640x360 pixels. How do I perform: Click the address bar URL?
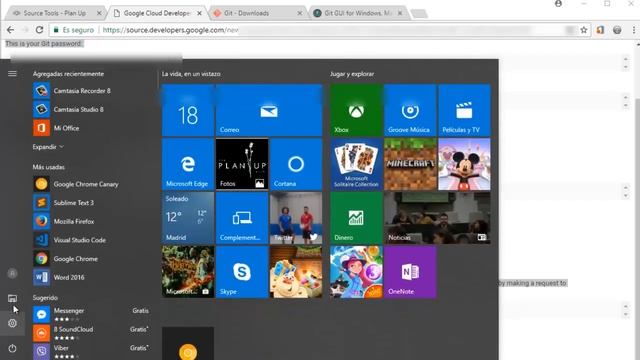[171, 30]
